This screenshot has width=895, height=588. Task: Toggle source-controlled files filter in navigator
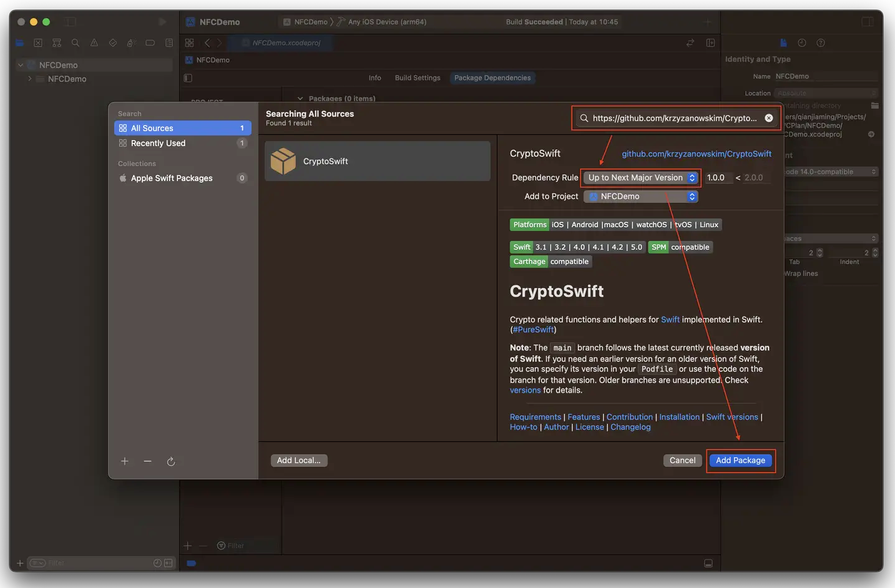[x=168, y=563]
